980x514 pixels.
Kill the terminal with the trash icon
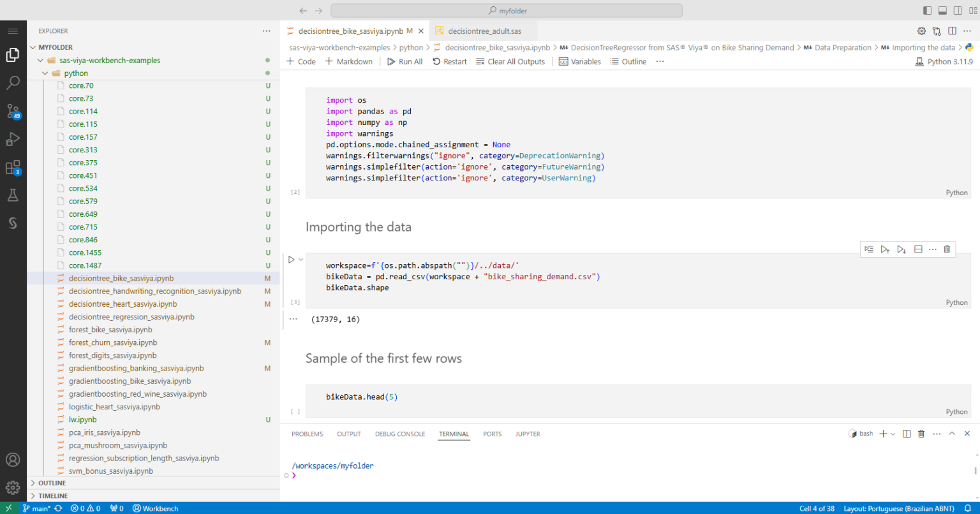921,434
